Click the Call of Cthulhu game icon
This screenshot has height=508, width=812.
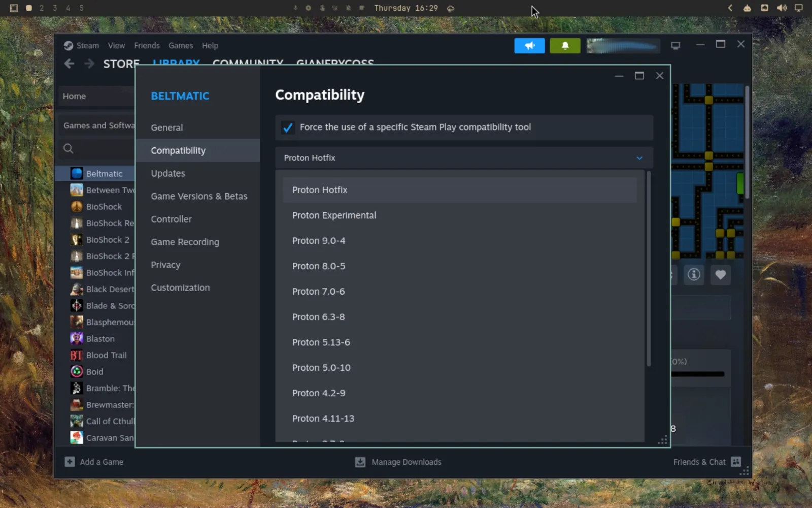(x=77, y=421)
